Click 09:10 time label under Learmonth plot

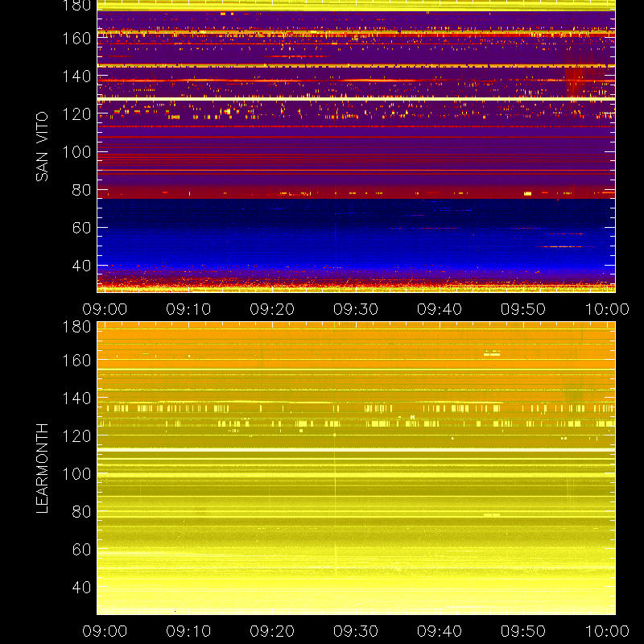[x=188, y=631]
